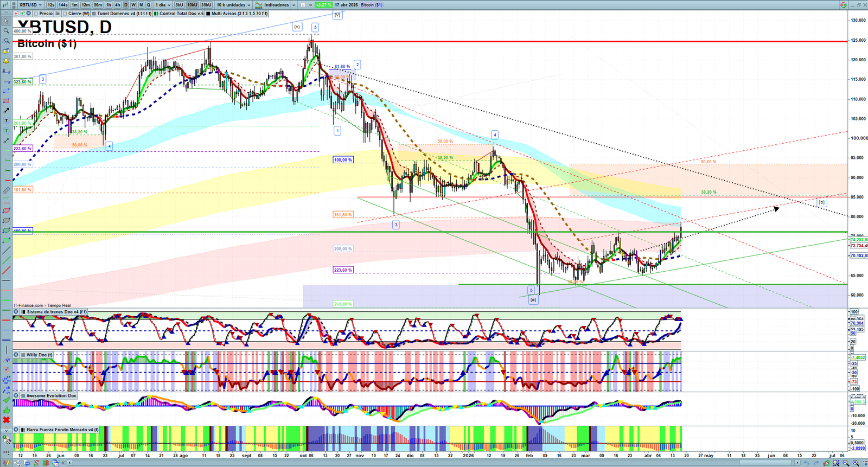The width and height of the screenshot is (868, 467).
Task: Select the 56m timeframe button
Action: click(x=98, y=5)
